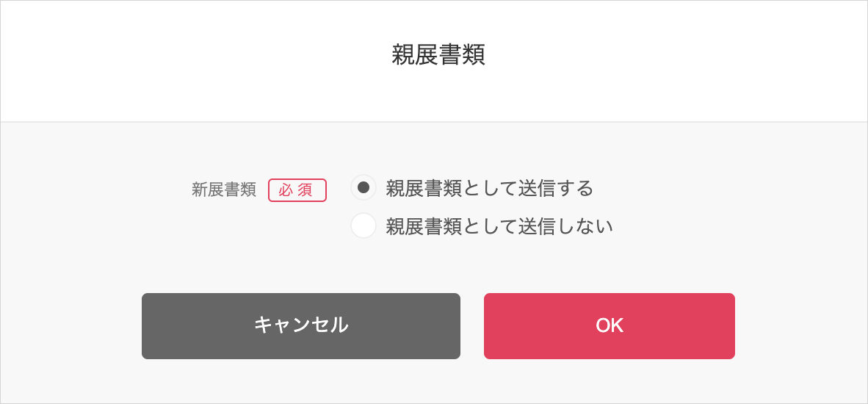Select the 親展書類として送信しない radio button
868x404 pixels.
pos(364,226)
